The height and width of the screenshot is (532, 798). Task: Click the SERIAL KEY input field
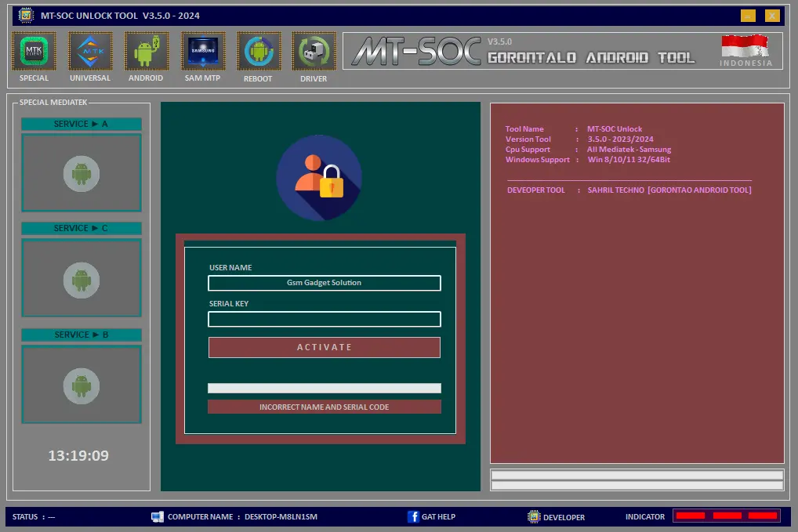click(x=325, y=319)
